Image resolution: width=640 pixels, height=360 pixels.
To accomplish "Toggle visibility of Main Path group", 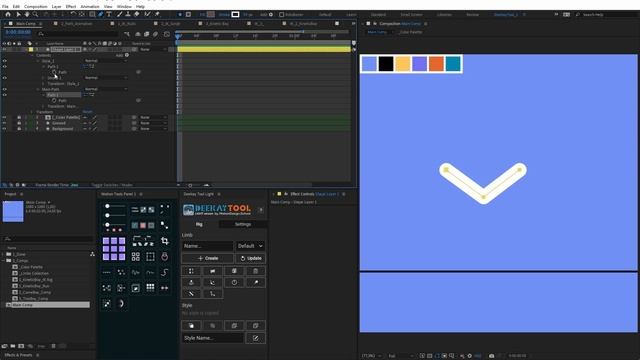I will click(4, 89).
